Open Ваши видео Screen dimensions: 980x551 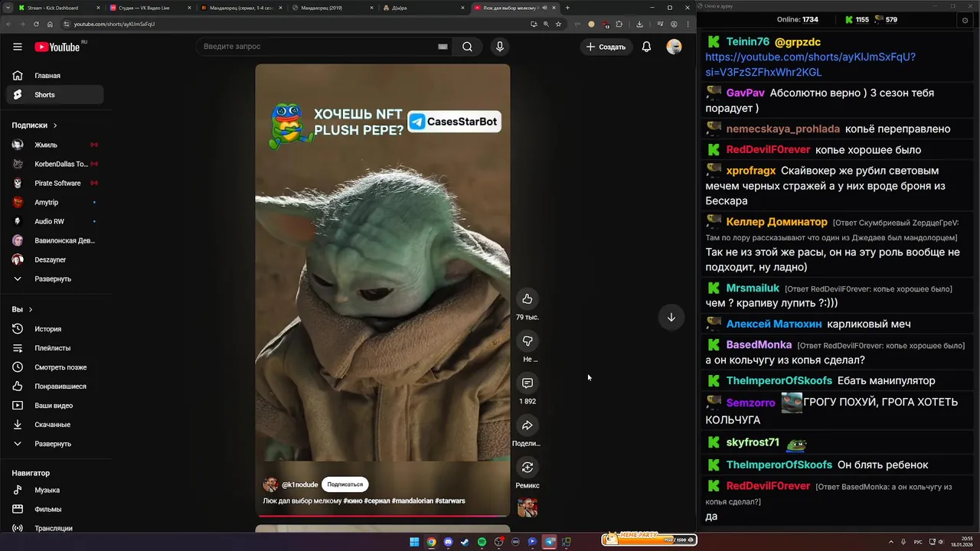click(x=54, y=406)
